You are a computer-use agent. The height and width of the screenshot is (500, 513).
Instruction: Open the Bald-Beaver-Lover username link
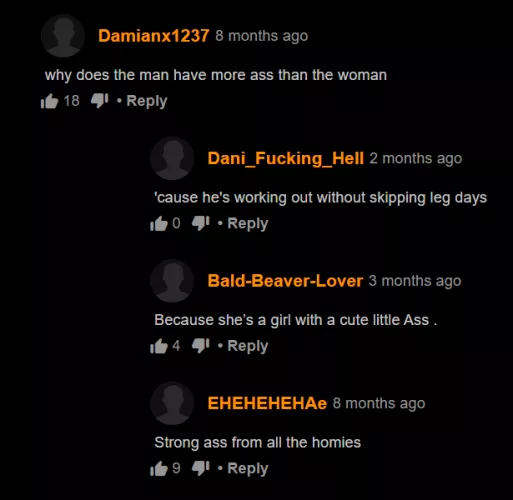point(285,281)
